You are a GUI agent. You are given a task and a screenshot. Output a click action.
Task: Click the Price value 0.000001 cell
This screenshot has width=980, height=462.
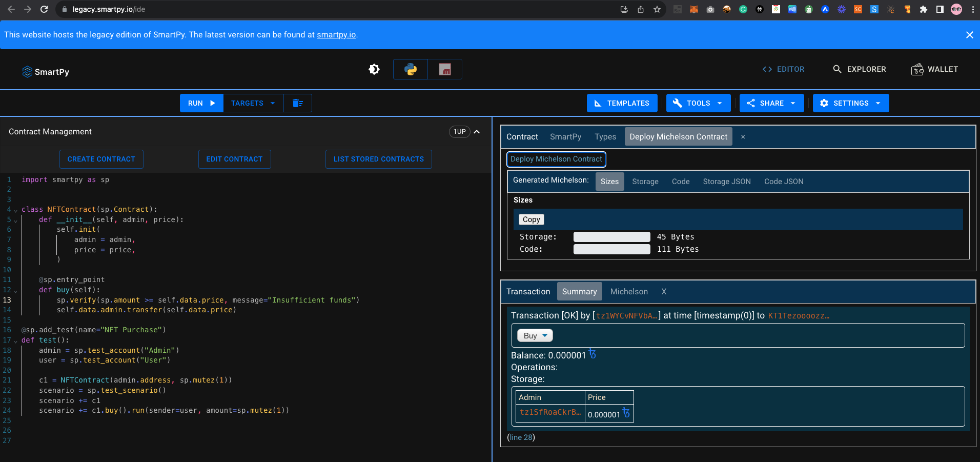(609, 413)
